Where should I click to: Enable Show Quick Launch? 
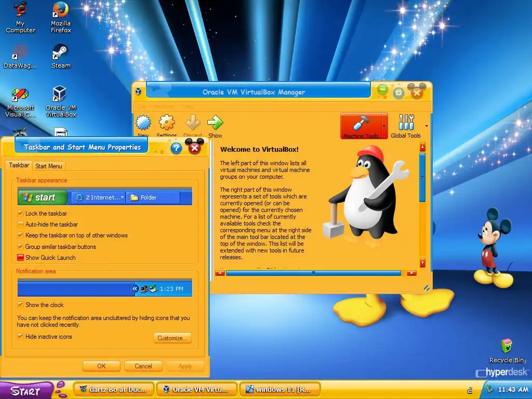[20, 258]
